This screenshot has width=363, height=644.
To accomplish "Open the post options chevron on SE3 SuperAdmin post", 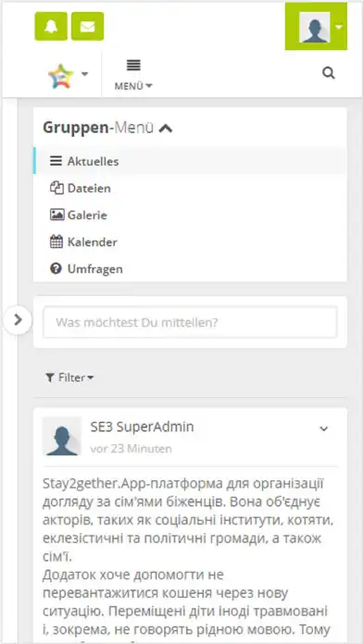I will click(x=324, y=428).
